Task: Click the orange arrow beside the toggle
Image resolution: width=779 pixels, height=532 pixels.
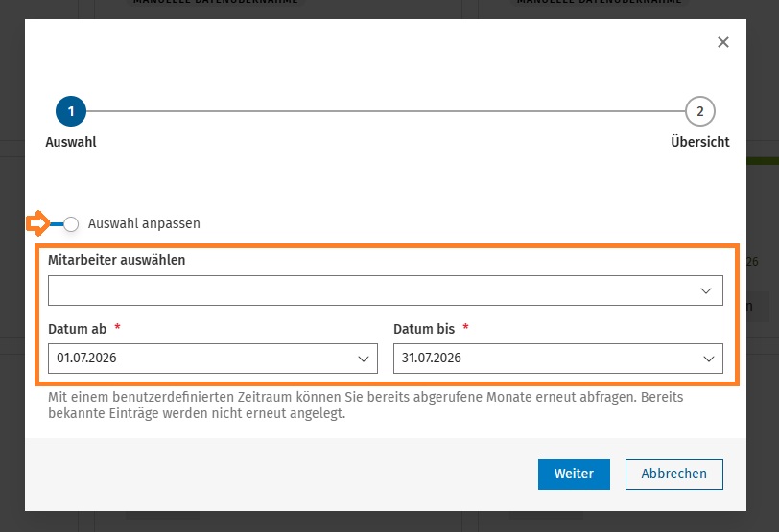Action: (38, 223)
